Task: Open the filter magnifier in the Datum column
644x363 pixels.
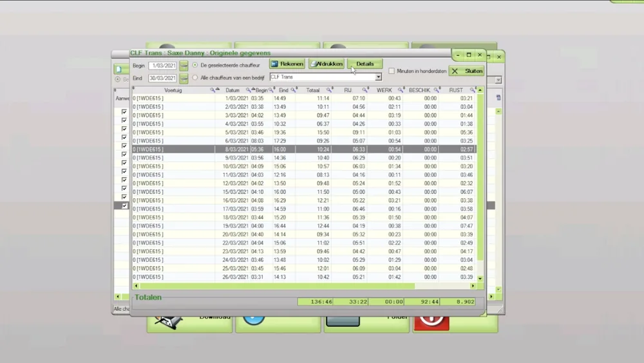Action: click(x=248, y=90)
